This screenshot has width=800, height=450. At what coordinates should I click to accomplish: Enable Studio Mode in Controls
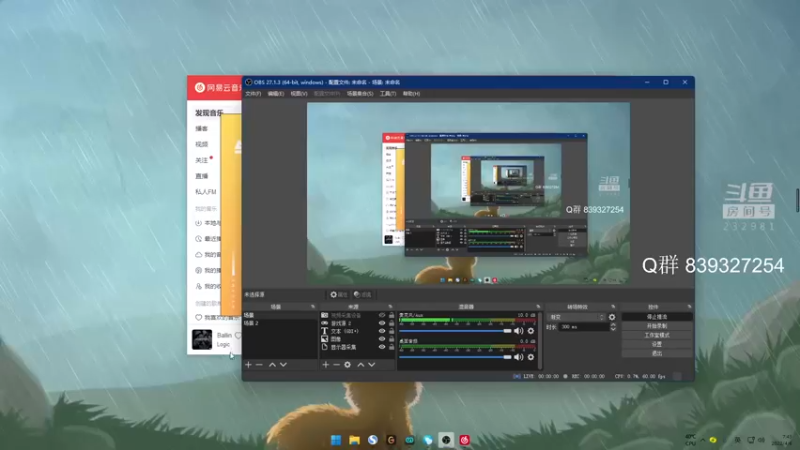click(x=657, y=335)
